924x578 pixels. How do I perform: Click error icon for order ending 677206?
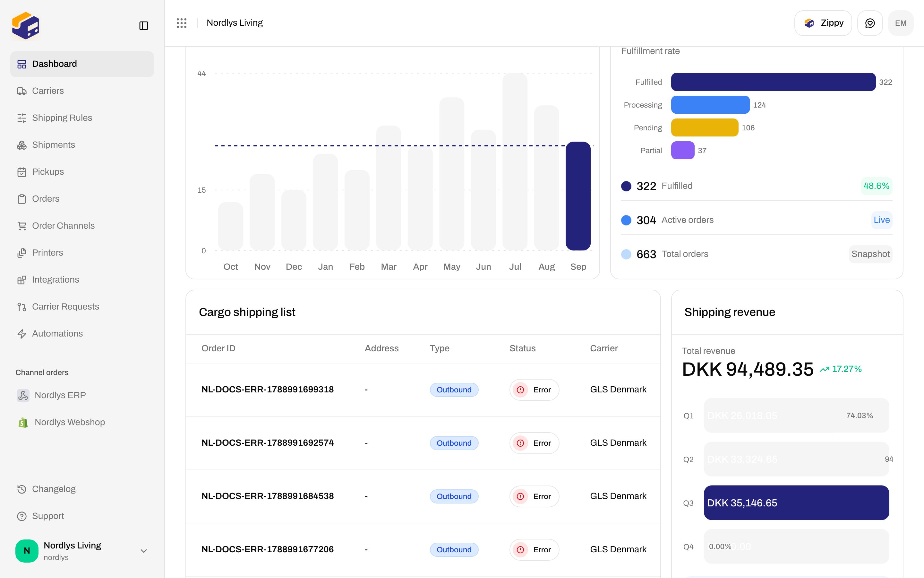[x=520, y=550]
